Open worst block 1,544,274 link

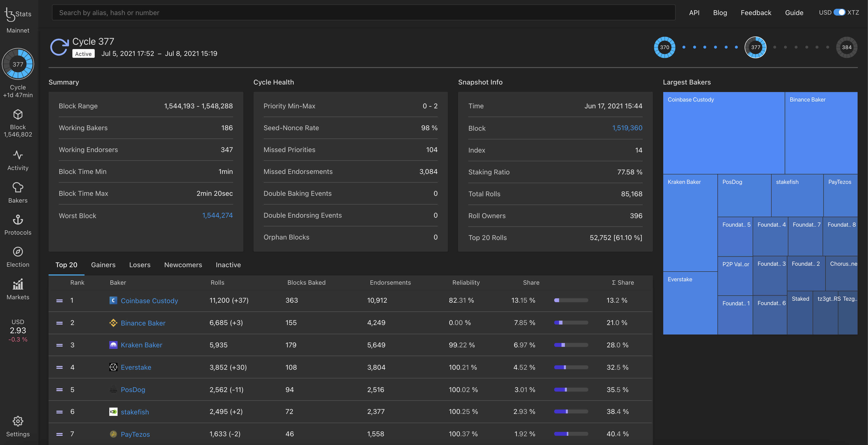point(217,215)
